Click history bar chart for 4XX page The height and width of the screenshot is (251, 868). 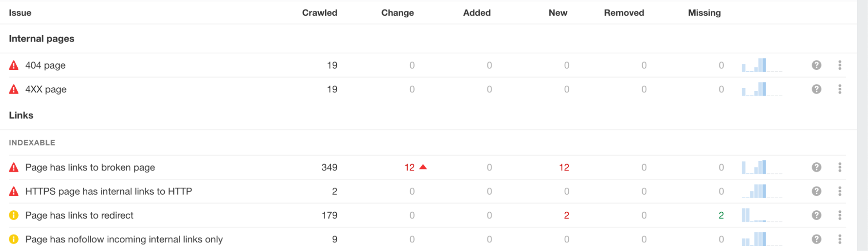762,89
